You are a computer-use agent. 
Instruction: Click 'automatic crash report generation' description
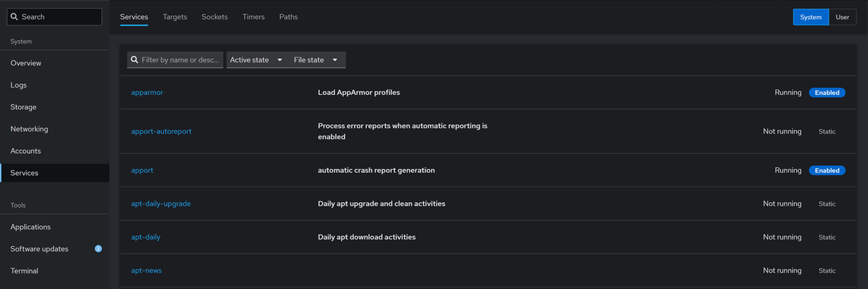(376, 170)
